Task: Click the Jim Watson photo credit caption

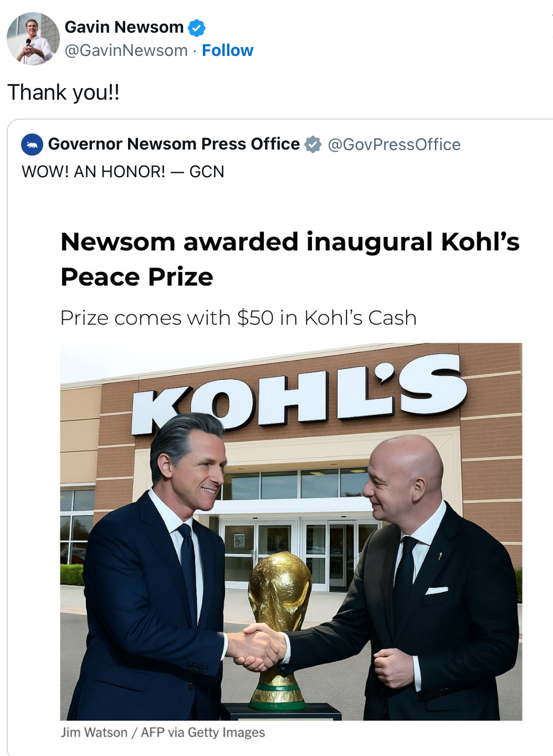Action: tap(163, 732)
